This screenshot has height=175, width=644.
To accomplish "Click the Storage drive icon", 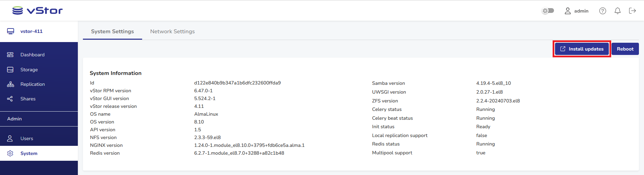I will [10, 70].
